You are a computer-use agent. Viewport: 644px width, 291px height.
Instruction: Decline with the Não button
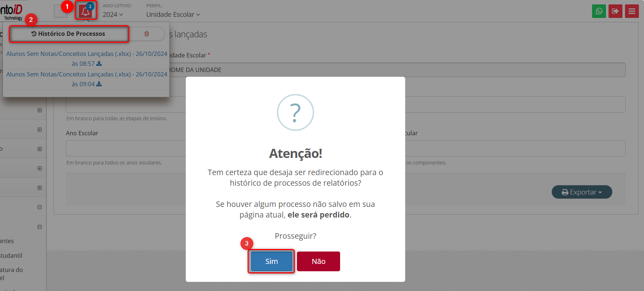(x=318, y=261)
